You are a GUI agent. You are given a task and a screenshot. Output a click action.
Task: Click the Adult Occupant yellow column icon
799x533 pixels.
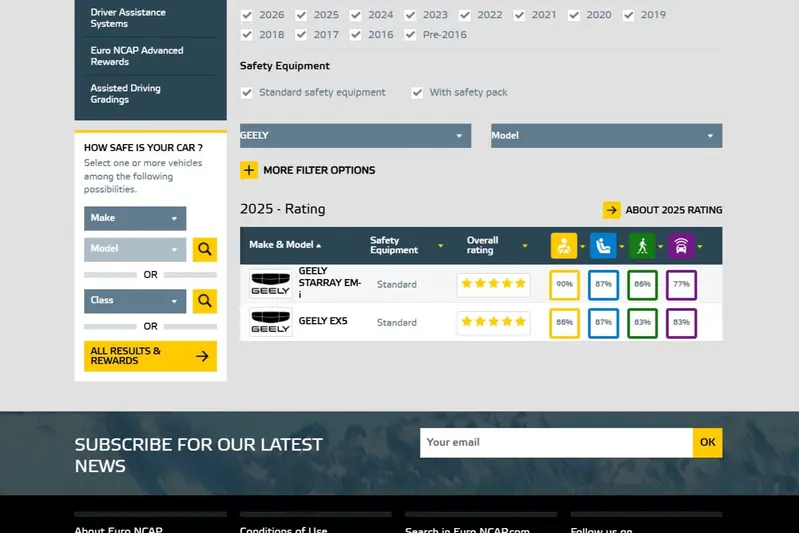click(564, 245)
